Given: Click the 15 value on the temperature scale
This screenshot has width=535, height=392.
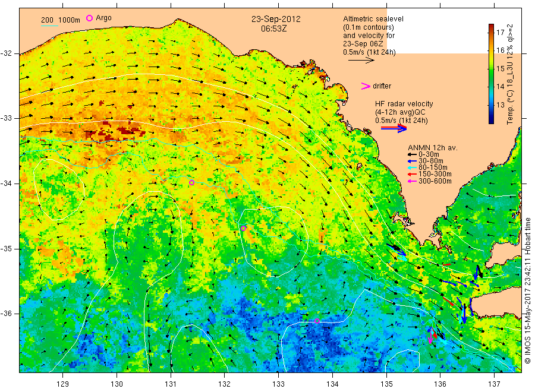Looking at the screenshot, I should coord(500,68).
